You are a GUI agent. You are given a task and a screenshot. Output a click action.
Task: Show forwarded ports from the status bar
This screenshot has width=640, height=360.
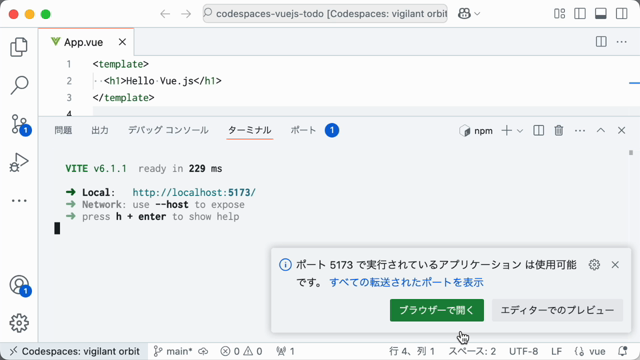coord(285,351)
